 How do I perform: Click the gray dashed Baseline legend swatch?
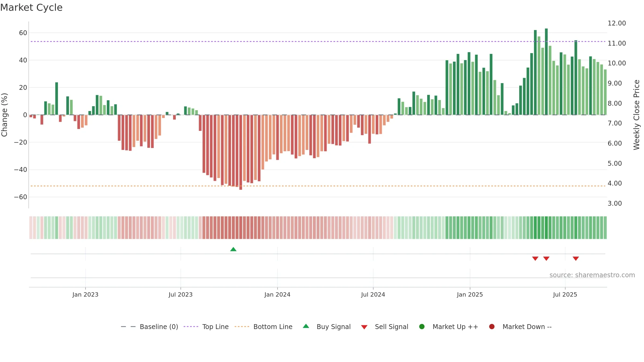(x=128, y=327)
